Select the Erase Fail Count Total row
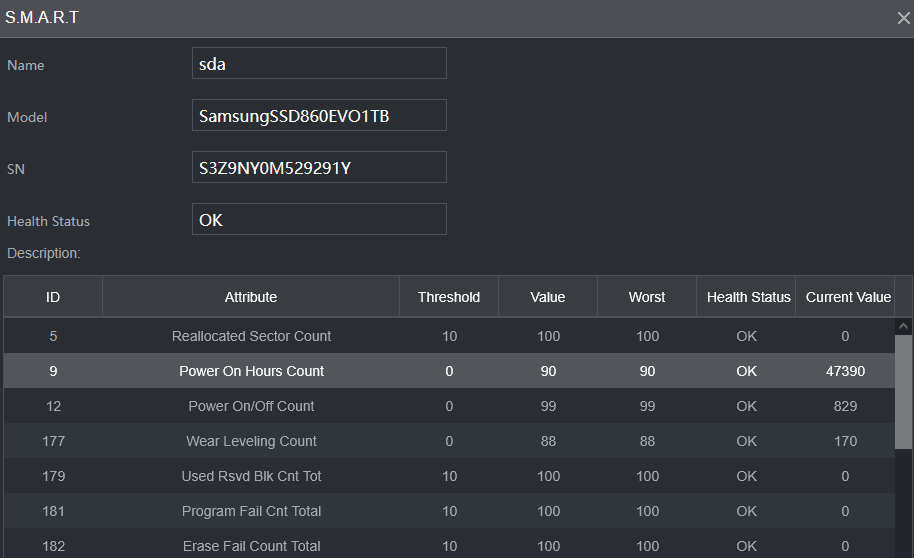The height and width of the screenshot is (558, 914). (449, 545)
